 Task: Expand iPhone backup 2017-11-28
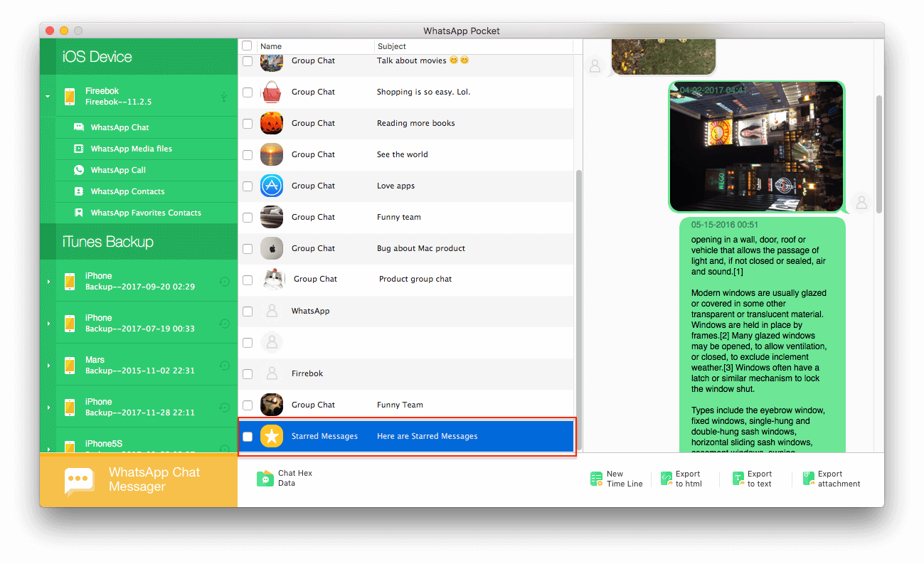coord(48,408)
